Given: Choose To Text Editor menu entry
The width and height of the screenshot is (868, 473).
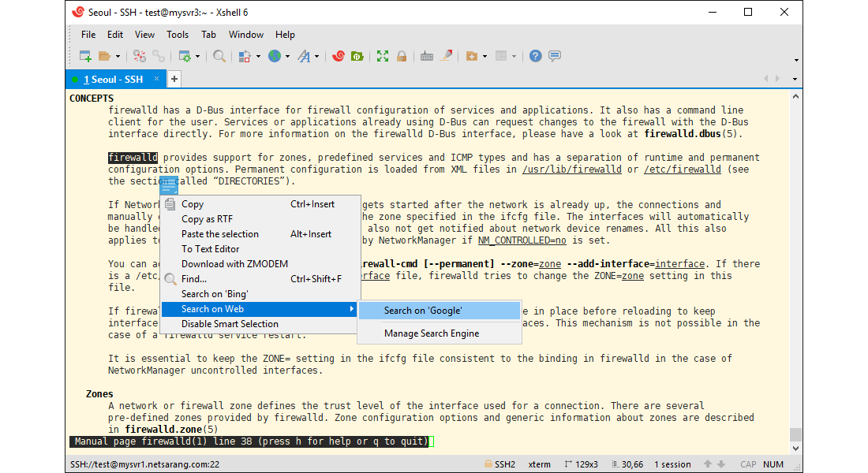Looking at the screenshot, I should [x=260, y=249].
